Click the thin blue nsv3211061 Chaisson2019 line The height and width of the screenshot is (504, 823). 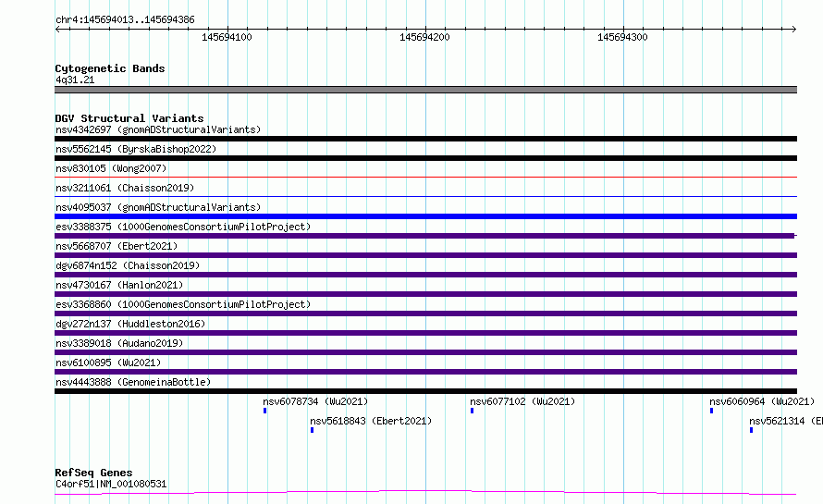coord(425,197)
